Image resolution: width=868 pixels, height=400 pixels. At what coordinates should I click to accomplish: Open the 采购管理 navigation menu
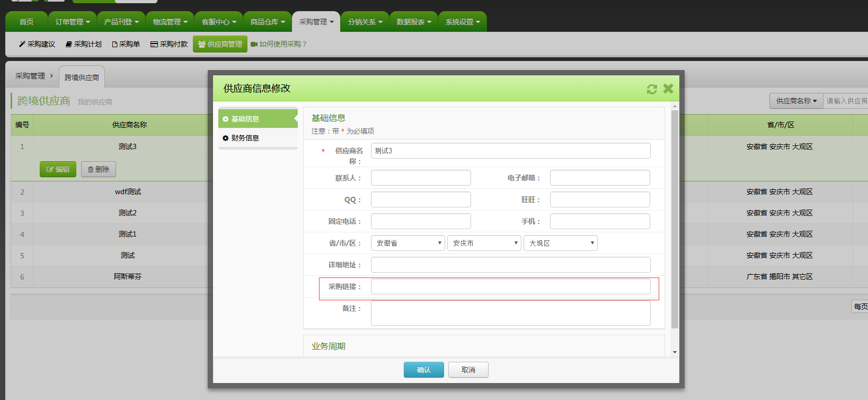tap(316, 22)
